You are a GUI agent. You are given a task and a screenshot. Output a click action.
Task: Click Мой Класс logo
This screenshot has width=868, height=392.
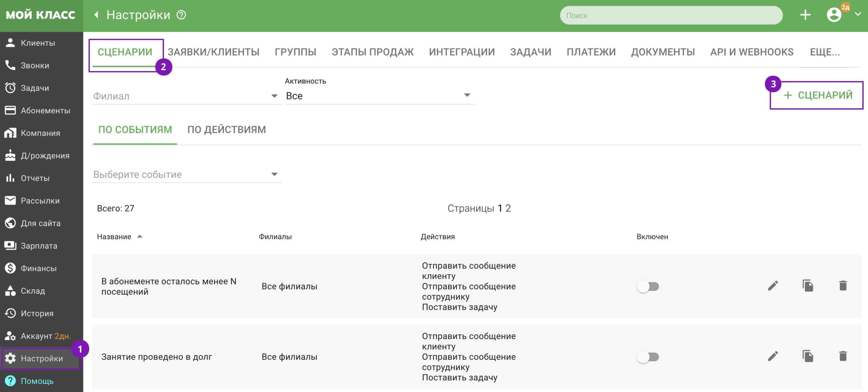[x=41, y=15]
